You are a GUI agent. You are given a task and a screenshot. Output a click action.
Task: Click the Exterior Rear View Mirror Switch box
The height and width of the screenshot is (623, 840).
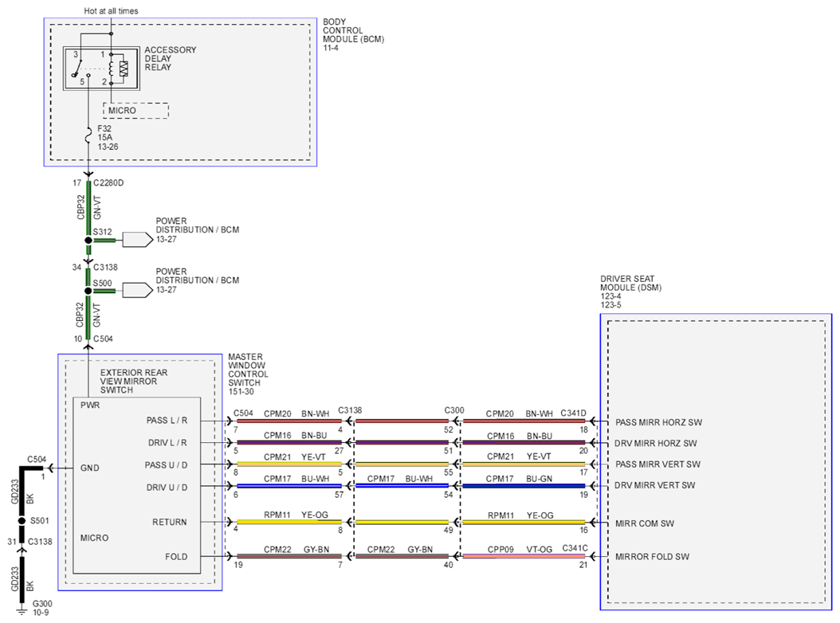[x=136, y=485]
